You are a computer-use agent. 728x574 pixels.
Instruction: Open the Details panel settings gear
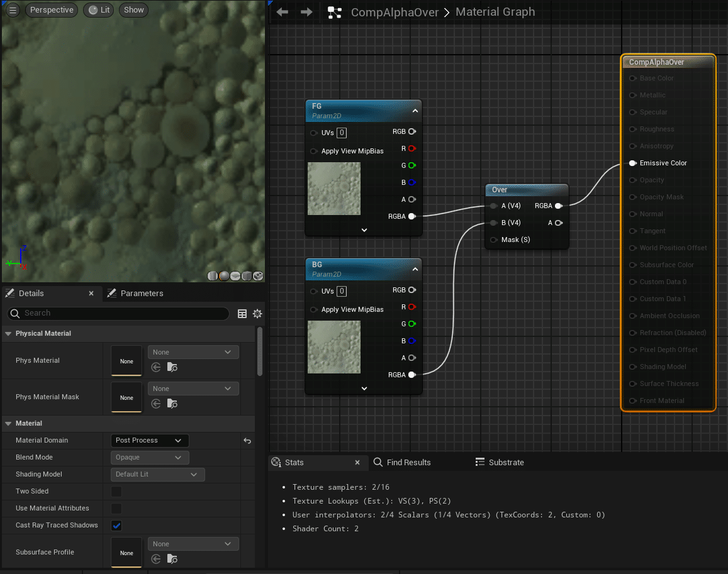(x=257, y=314)
